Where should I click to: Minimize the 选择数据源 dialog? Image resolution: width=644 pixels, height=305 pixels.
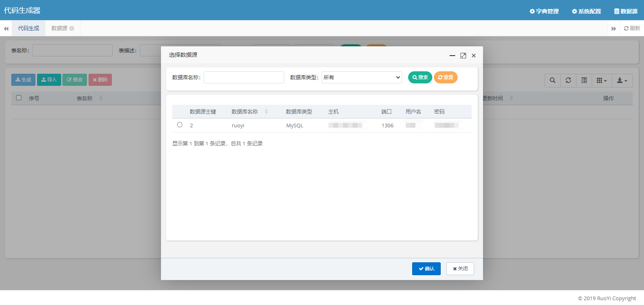(x=452, y=56)
